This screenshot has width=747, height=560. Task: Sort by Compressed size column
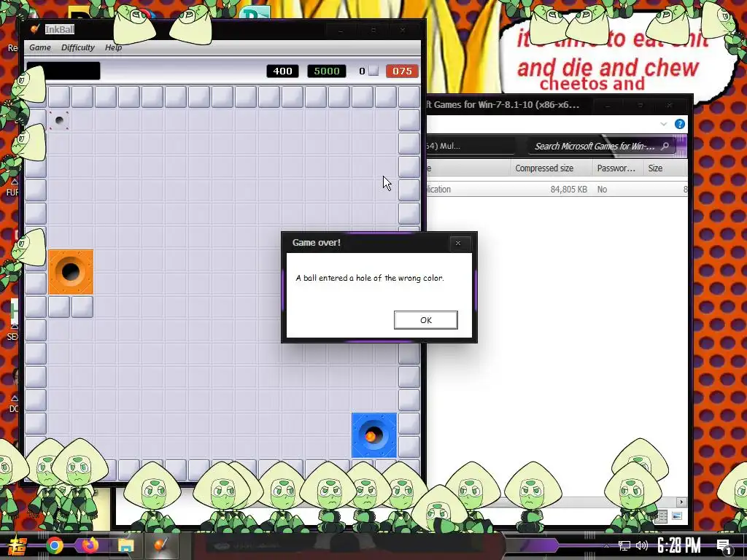point(551,168)
